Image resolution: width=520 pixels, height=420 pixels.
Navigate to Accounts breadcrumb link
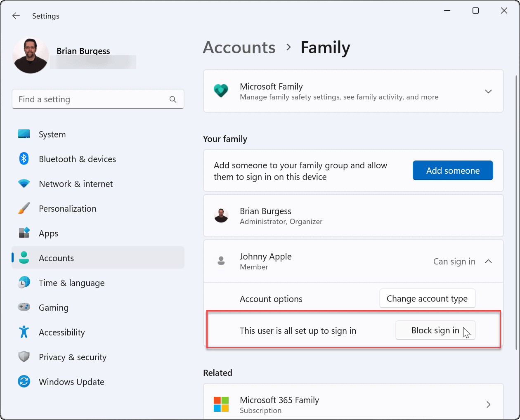point(239,47)
